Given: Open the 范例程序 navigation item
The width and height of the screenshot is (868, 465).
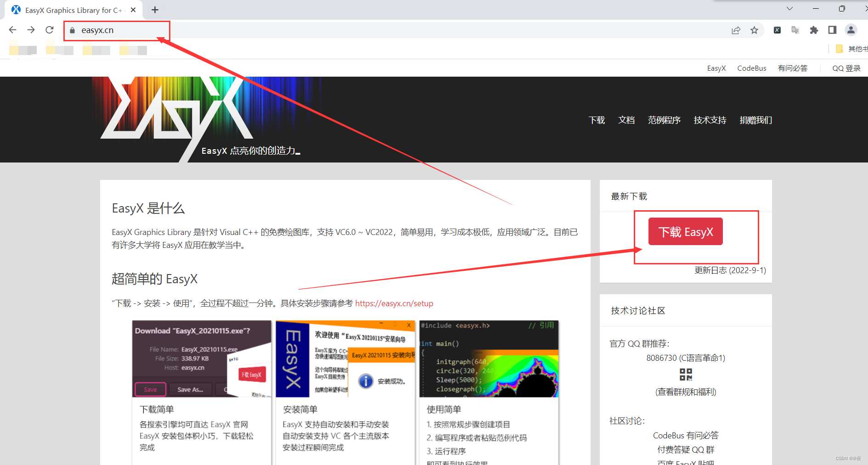Looking at the screenshot, I should click(x=664, y=120).
